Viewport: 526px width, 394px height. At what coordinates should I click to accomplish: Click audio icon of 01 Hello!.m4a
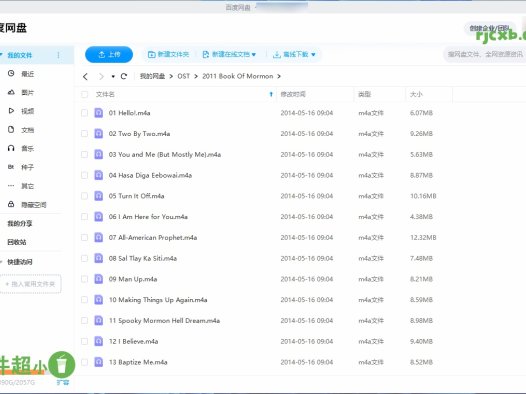coord(99,113)
